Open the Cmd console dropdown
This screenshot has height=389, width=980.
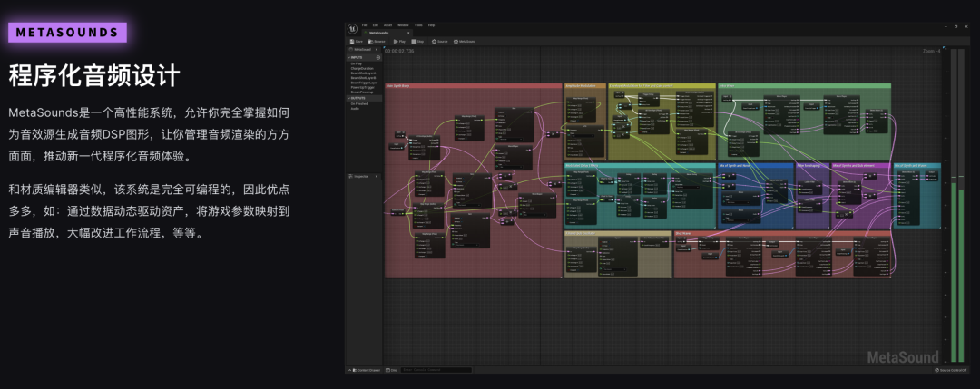pyautogui.click(x=391, y=370)
